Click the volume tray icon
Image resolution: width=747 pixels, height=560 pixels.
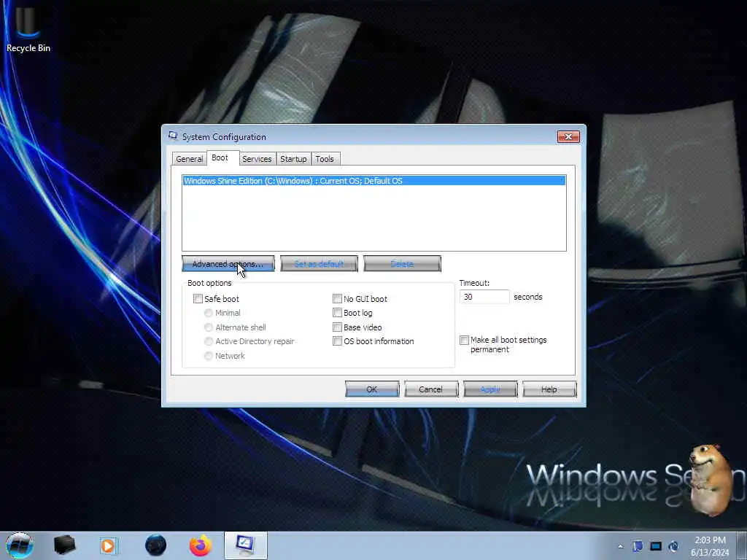(673, 546)
